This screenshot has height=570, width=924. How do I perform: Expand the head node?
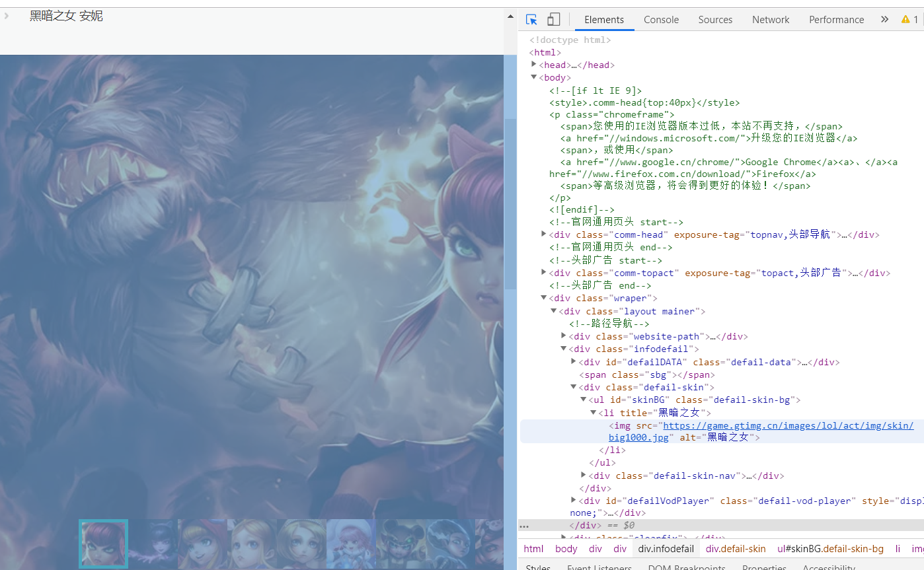[534, 64]
